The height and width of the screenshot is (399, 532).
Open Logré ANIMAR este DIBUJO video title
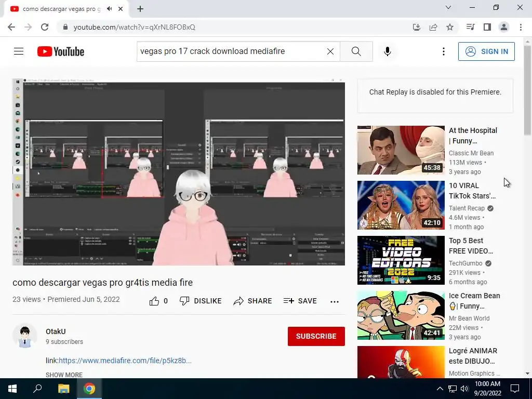pyautogui.click(x=473, y=355)
